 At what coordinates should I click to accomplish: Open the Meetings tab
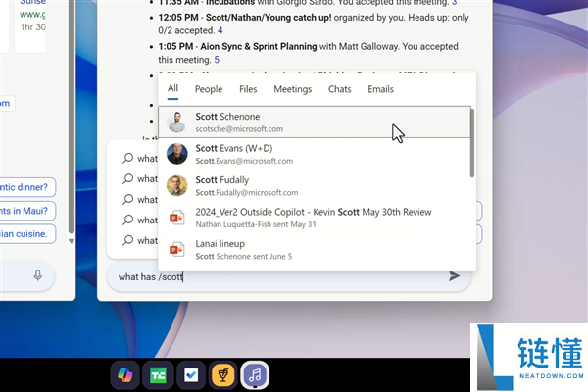pyautogui.click(x=292, y=89)
